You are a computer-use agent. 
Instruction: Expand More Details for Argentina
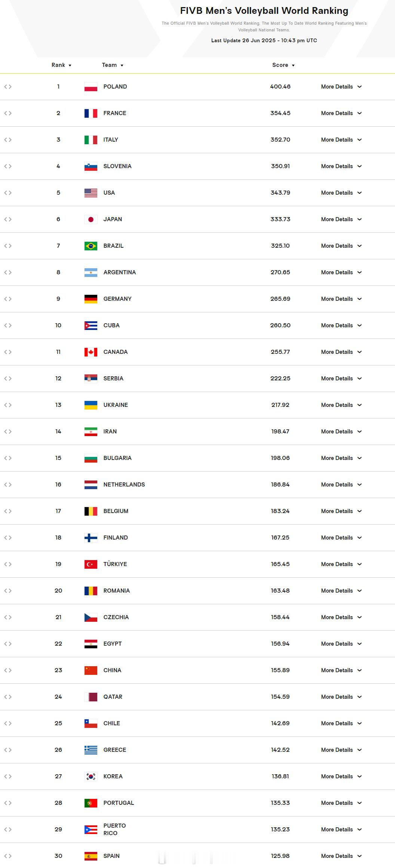341,272
